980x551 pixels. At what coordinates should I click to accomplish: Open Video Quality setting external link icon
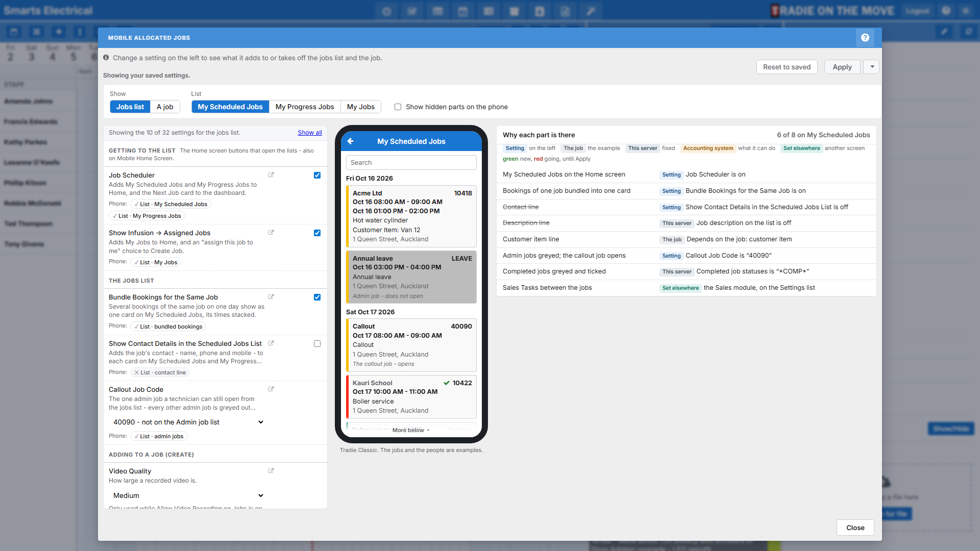coord(271,471)
